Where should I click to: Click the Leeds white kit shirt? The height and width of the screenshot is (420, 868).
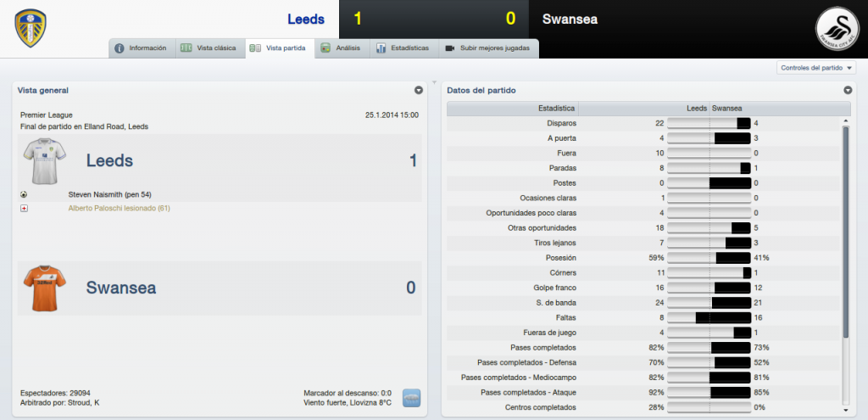[x=45, y=160]
